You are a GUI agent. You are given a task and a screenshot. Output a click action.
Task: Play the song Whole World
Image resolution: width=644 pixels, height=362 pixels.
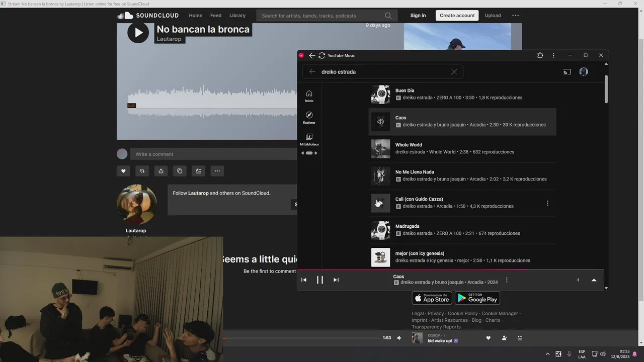point(380,148)
